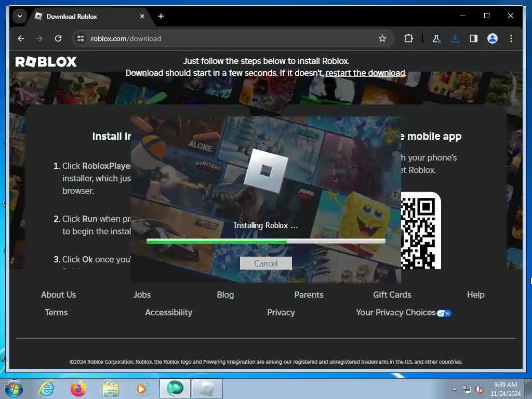Open the muted volume tray icon

480,390
